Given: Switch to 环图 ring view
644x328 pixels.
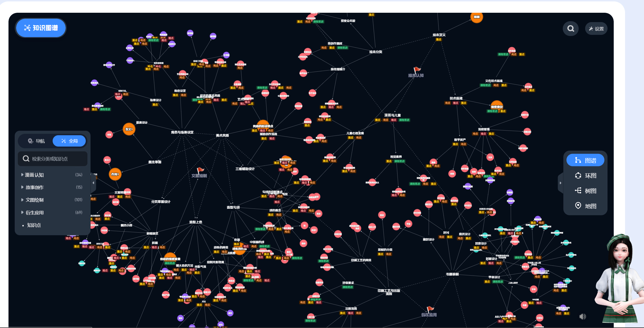Looking at the screenshot, I should tap(585, 176).
